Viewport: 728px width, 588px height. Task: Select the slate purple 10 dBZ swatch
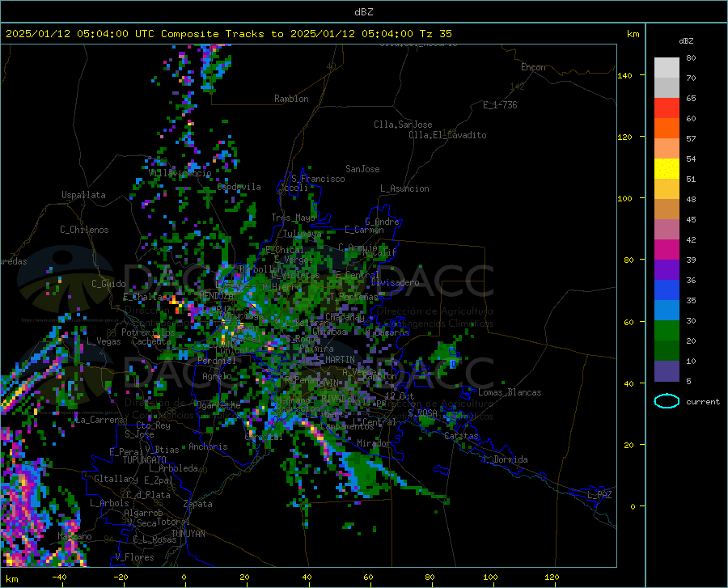(x=667, y=371)
